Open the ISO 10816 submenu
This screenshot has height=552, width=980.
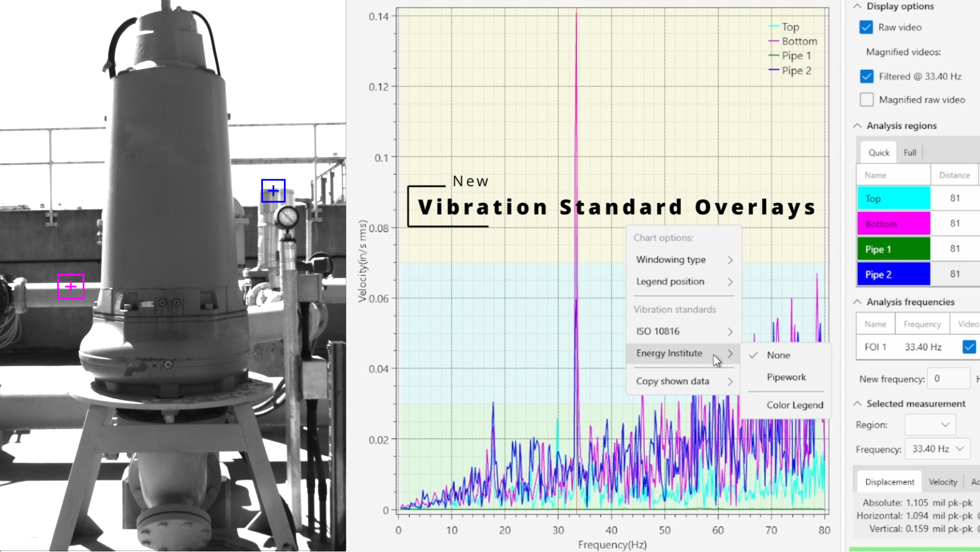tap(684, 331)
